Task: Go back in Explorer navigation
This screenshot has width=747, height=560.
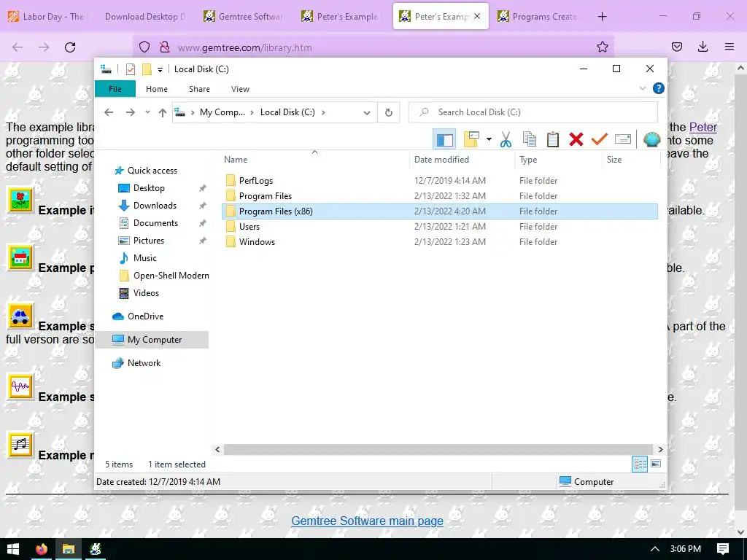Action: tap(109, 112)
